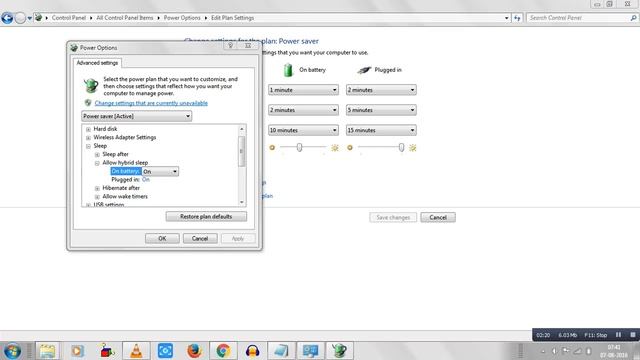
Task: Open the blue camera capture app in taskbar
Action: [x=165, y=351]
